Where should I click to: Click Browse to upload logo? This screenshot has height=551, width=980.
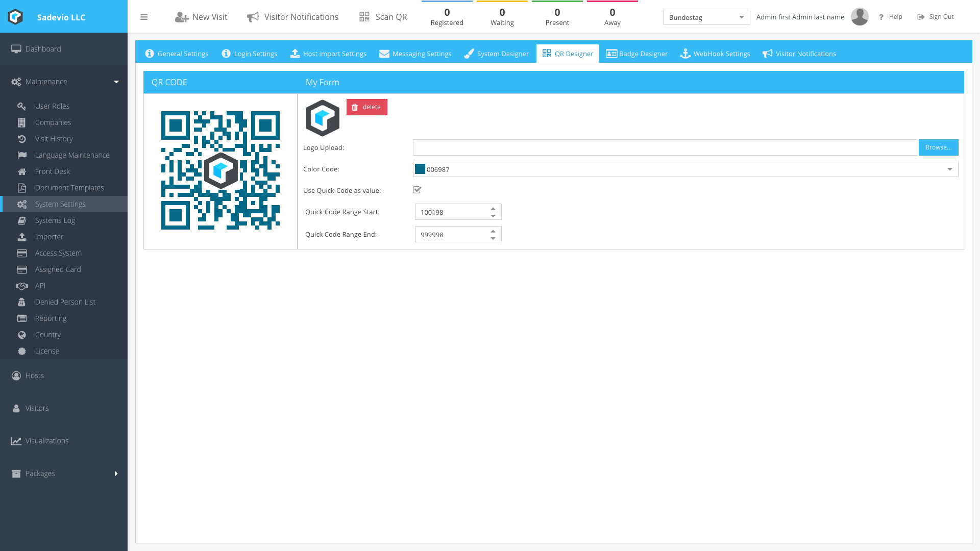pyautogui.click(x=938, y=147)
